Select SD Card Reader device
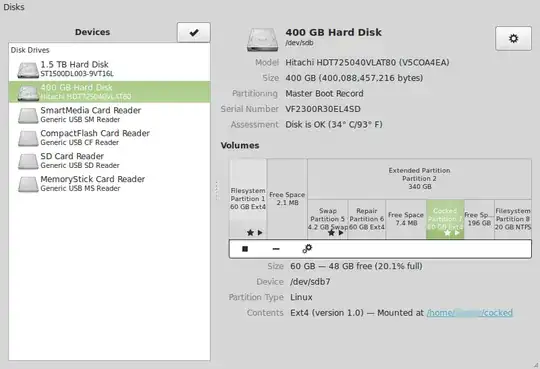This screenshot has height=369, width=540. 109,161
